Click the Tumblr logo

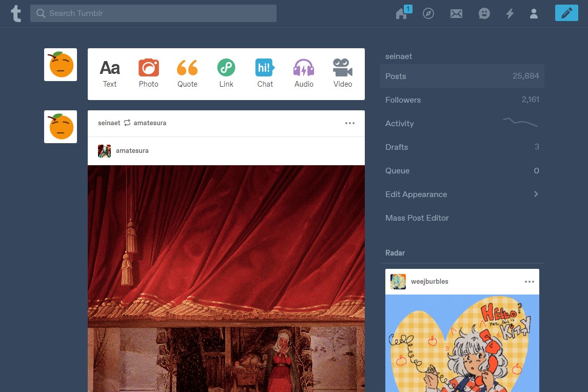tap(16, 13)
